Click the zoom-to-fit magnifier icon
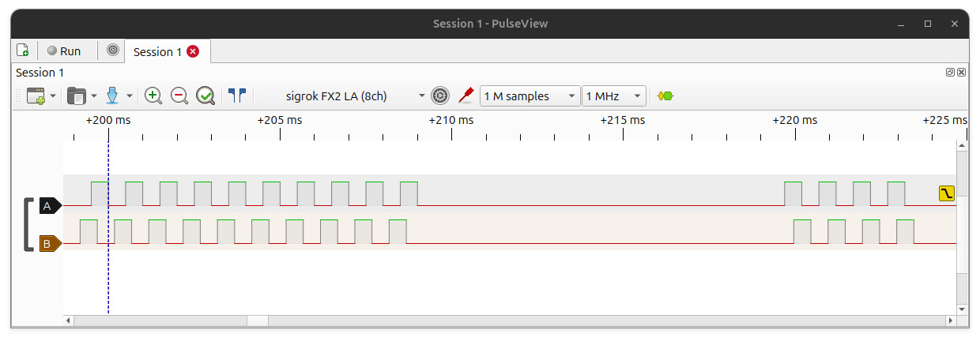The image size is (980, 341). pyautogui.click(x=205, y=96)
